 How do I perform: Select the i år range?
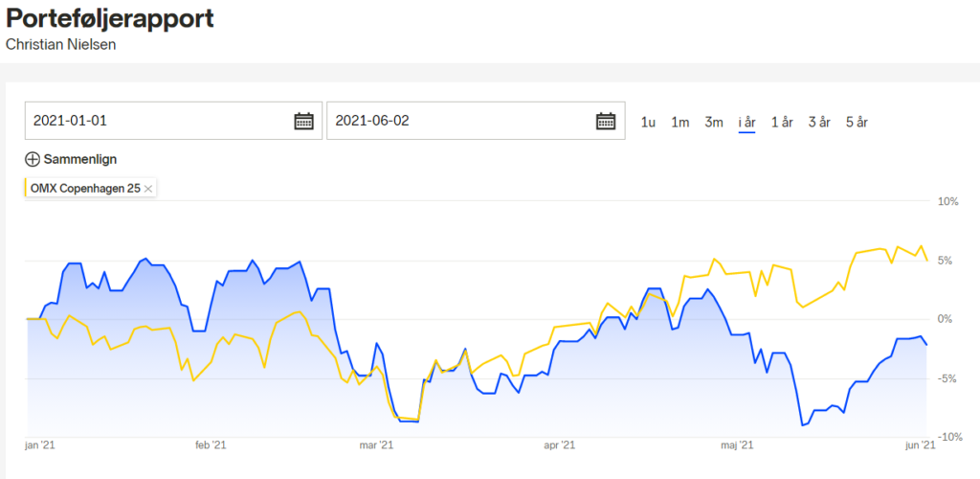tap(746, 122)
